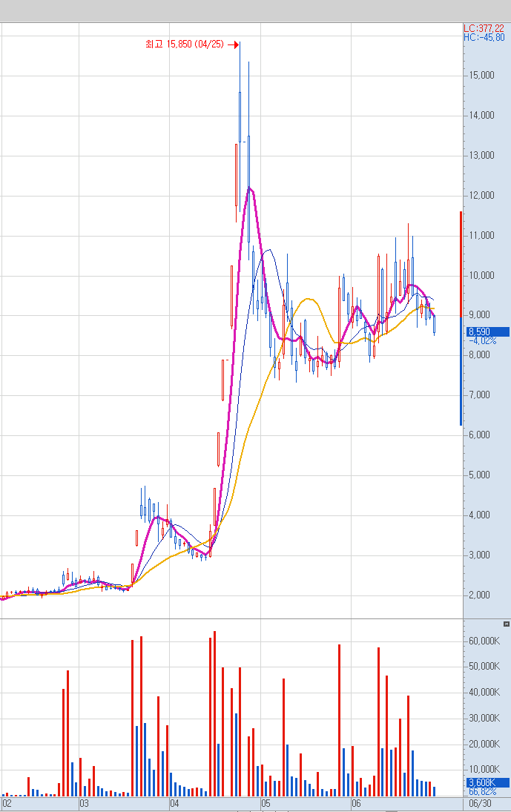511x812 pixels.
Task: Click the 03 month label on date axis
Action: point(84,804)
